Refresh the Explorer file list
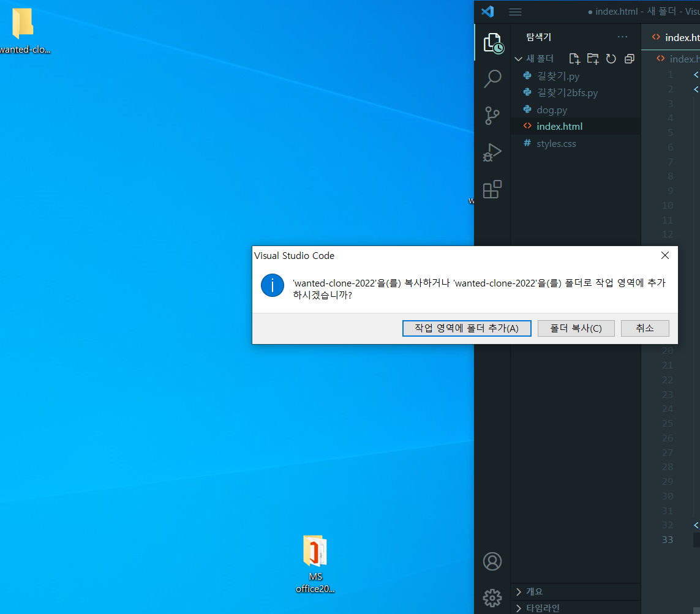This screenshot has height=614, width=700. click(611, 58)
